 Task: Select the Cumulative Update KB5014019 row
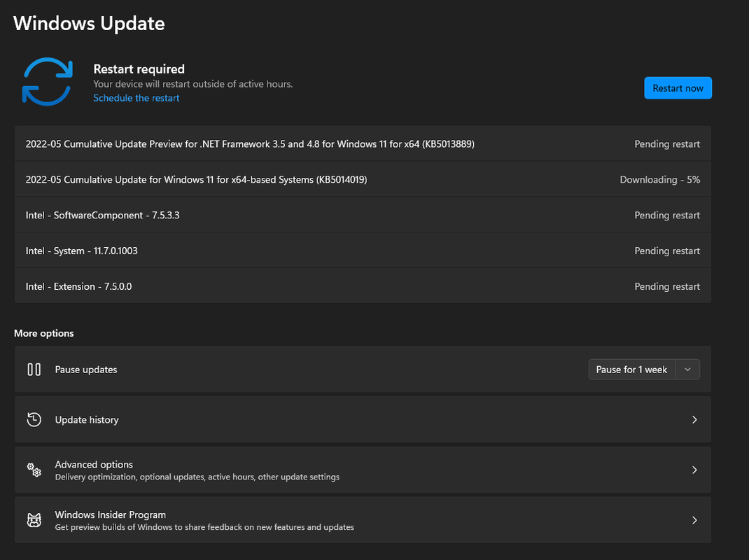click(363, 180)
